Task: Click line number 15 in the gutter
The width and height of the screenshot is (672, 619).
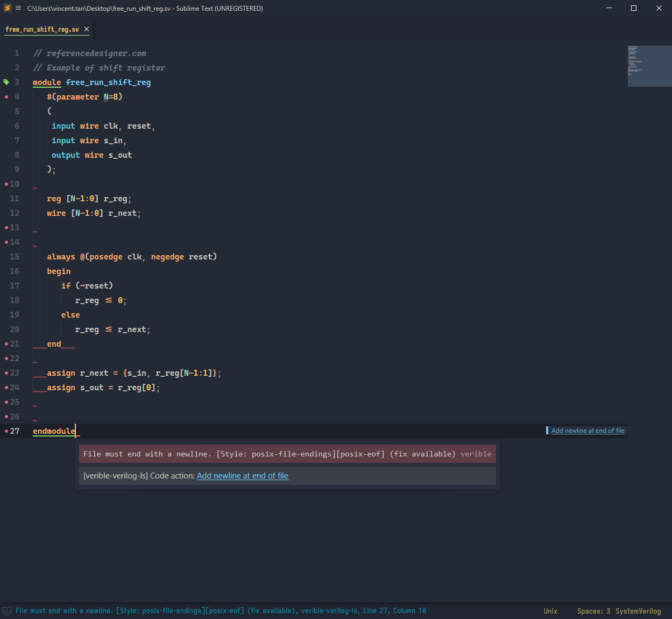Action: coord(15,257)
